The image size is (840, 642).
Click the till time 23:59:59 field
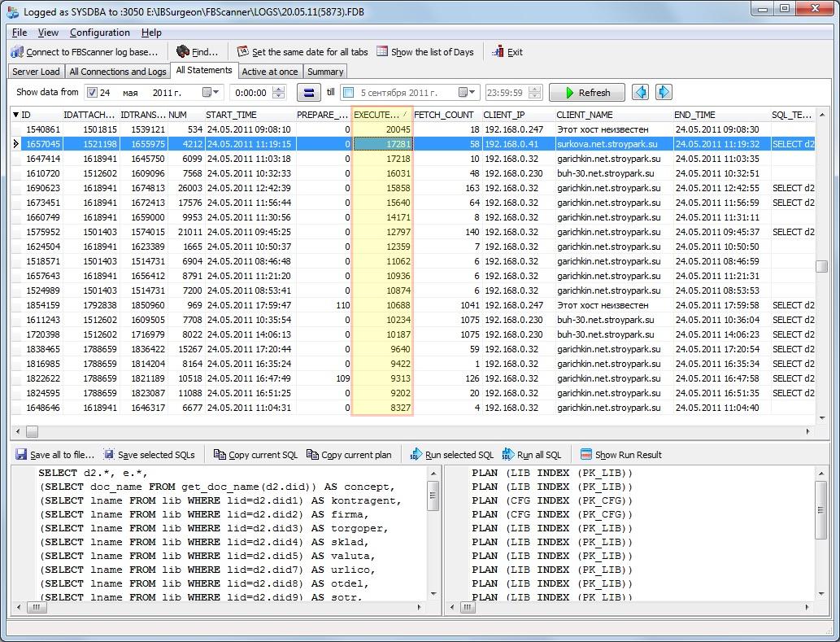(507, 92)
